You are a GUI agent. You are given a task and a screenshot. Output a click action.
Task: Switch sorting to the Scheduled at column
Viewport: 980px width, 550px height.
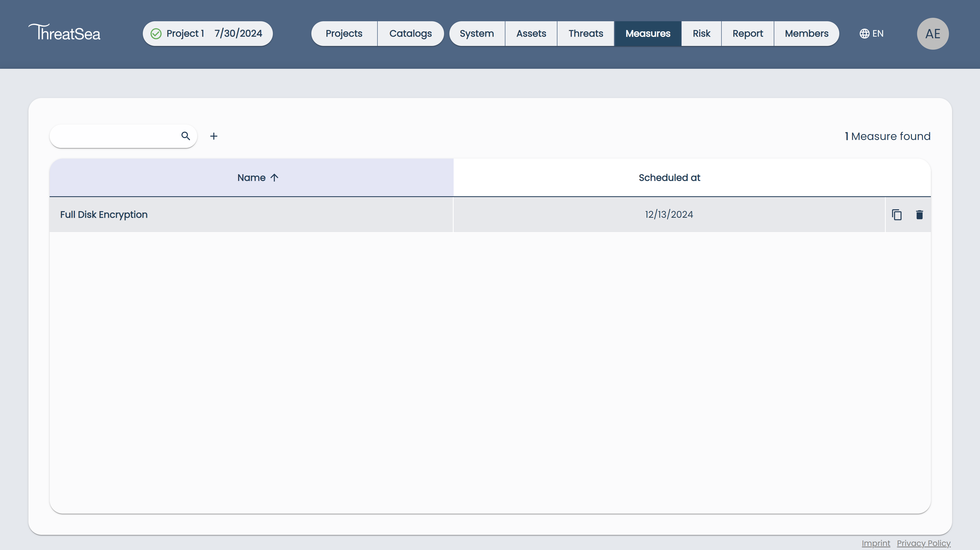point(669,177)
